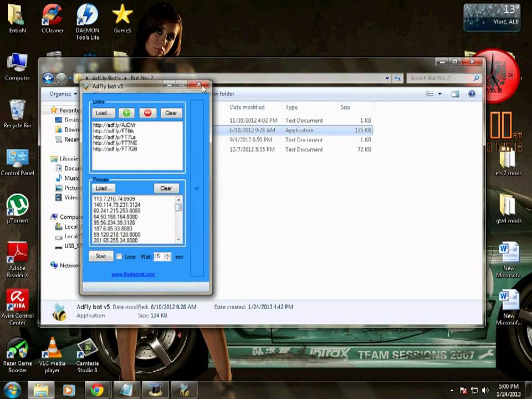Image resolution: width=532 pixels, height=399 pixels.
Task: Open Avira Control Center shortcut
Action: 17,307
